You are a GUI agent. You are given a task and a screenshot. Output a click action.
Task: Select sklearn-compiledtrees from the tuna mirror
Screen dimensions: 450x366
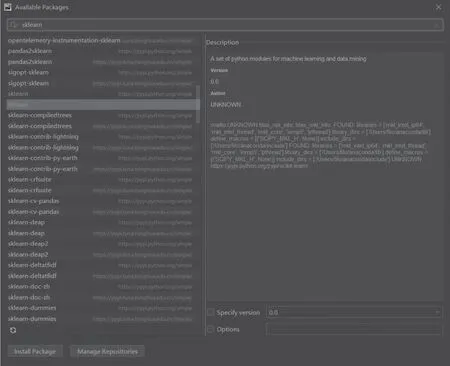coord(103,126)
